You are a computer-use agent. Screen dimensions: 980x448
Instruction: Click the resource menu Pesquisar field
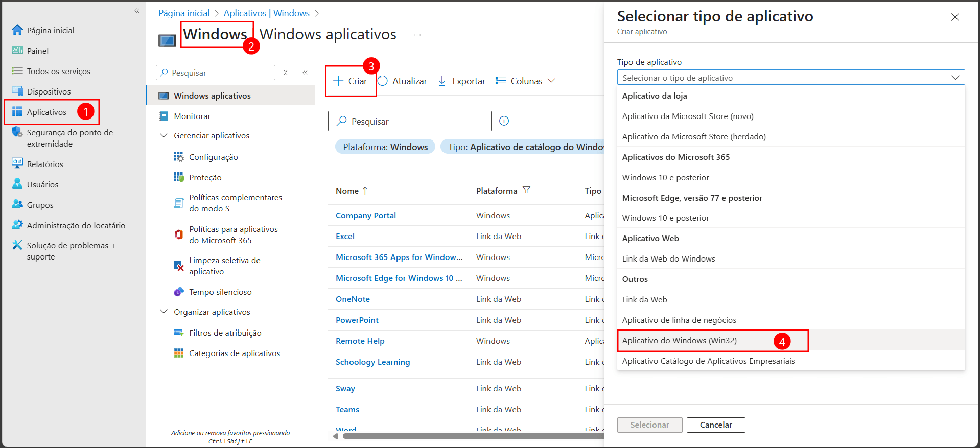click(216, 73)
